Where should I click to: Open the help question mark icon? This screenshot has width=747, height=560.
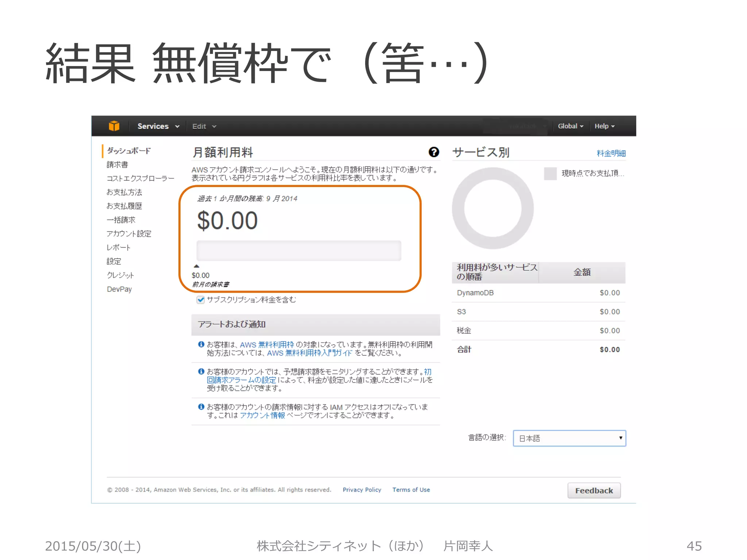coord(434,152)
